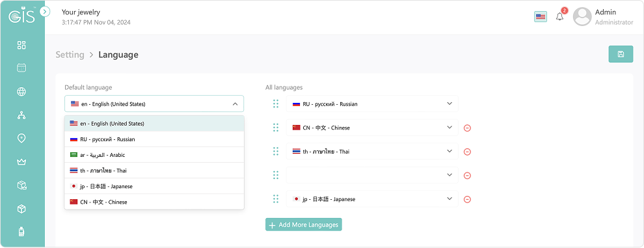Click drag handle of the Japanese row
The height and width of the screenshot is (248, 644).
276,199
